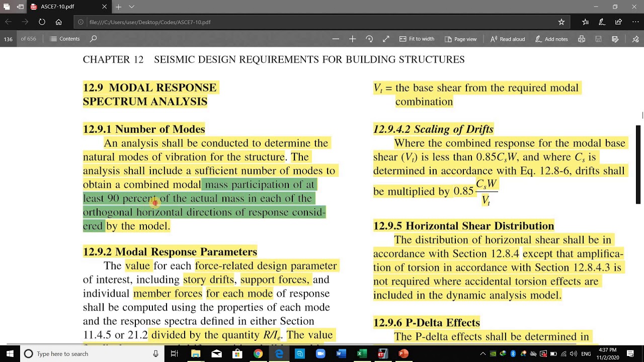Open browser Settings and more menu

(635, 22)
